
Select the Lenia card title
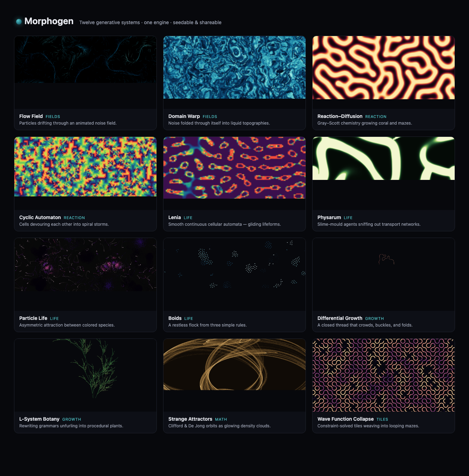pyautogui.click(x=175, y=217)
